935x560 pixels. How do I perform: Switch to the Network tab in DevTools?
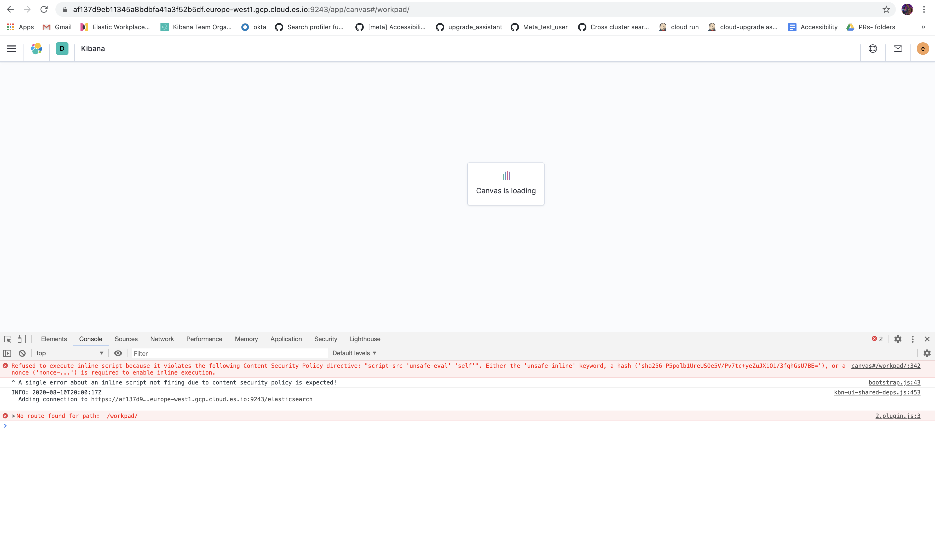(162, 339)
